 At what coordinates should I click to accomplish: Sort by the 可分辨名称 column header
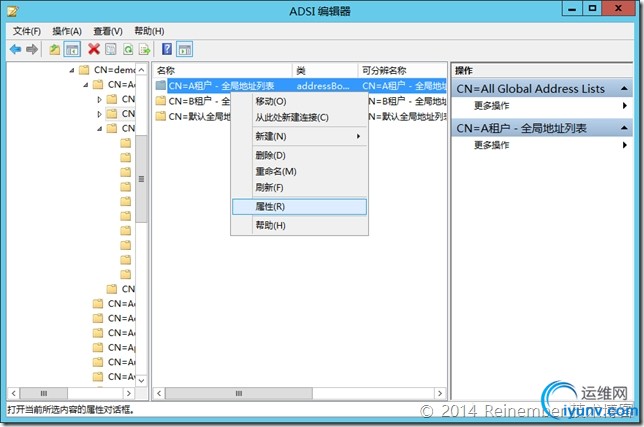point(402,71)
